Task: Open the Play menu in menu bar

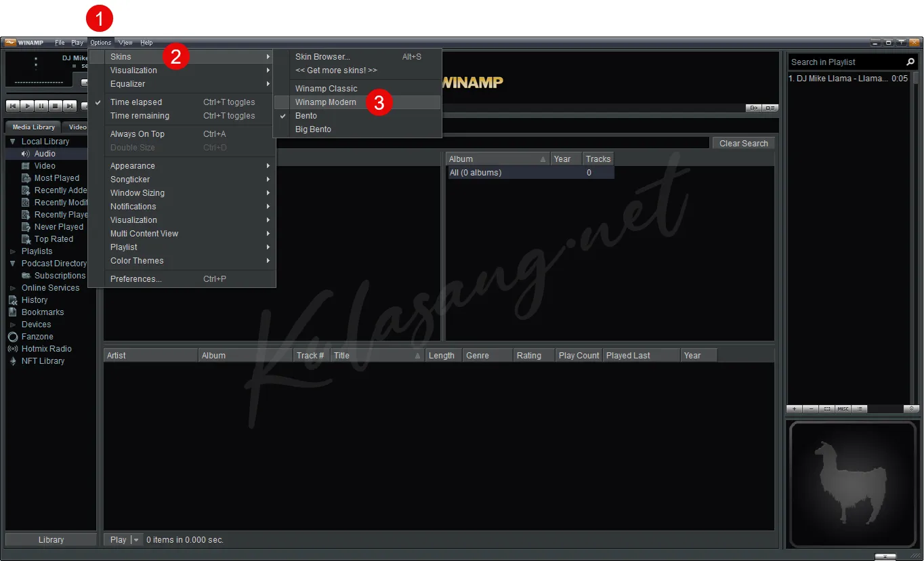Action: (77, 43)
